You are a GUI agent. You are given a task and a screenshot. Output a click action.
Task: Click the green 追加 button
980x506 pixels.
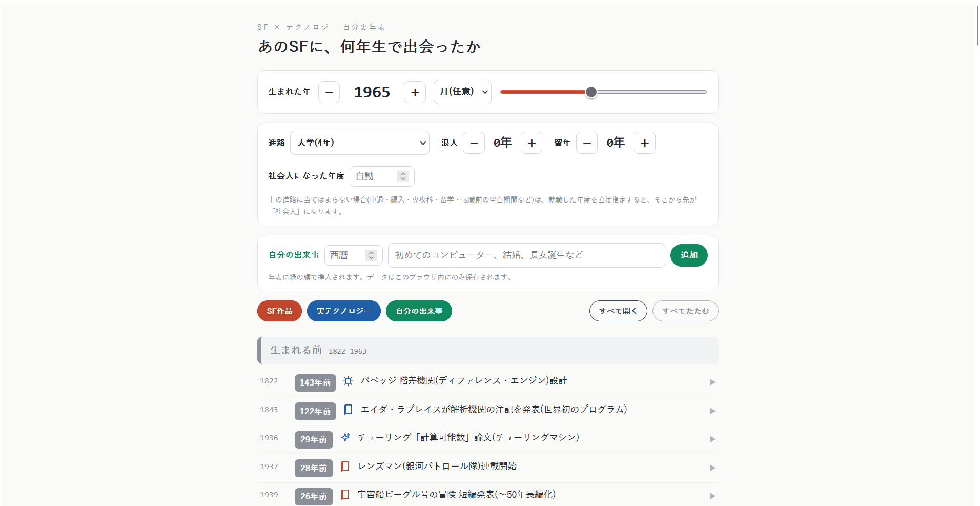[x=689, y=255]
